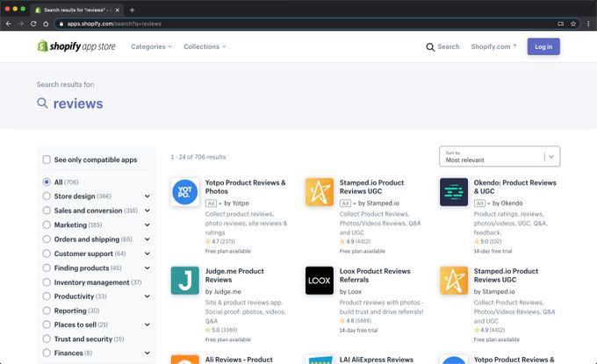This screenshot has height=364, width=597.
Task: Go forward with the browser forward arrow
Action: click(21, 24)
